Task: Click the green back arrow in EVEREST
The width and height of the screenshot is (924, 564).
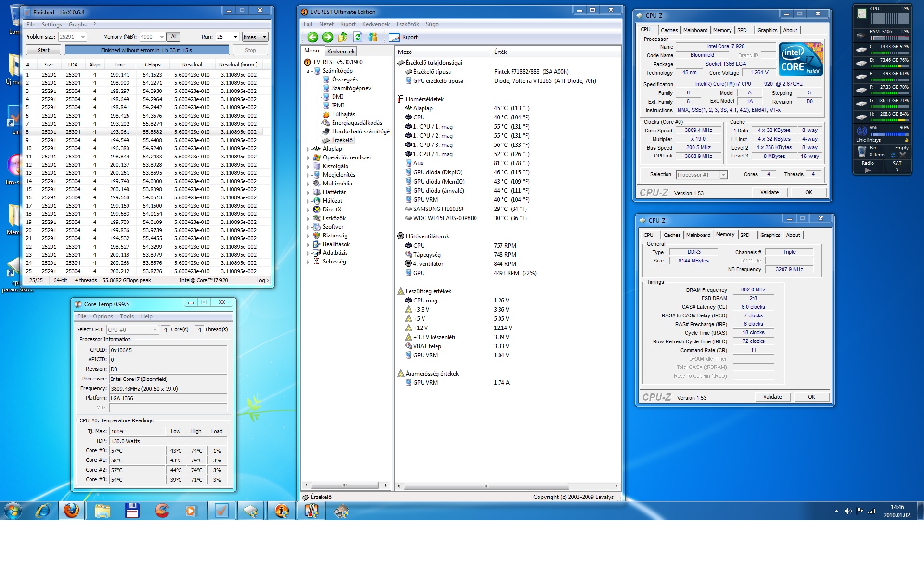Action: 312,37
